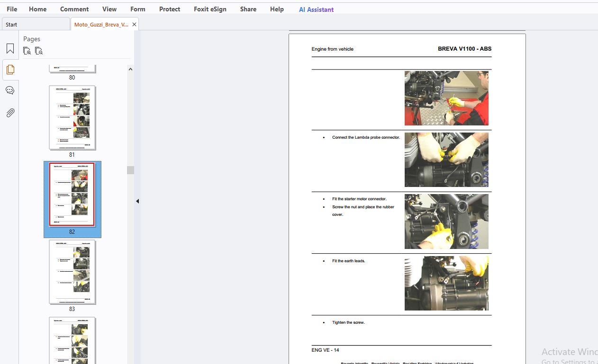This screenshot has width=598, height=364.
Task: Click the thumbnail panel scrollbar handle
Action: click(x=130, y=170)
